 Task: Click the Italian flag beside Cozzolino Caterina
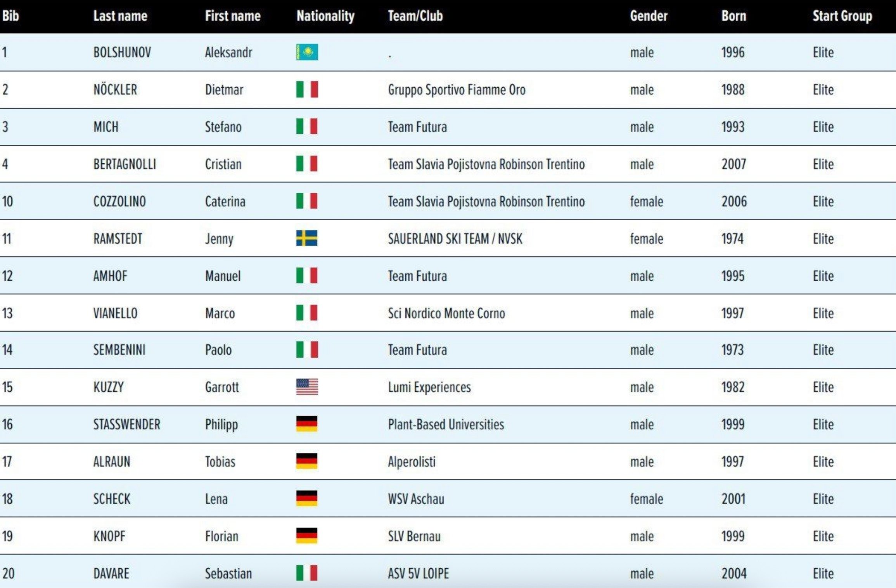[x=307, y=201]
